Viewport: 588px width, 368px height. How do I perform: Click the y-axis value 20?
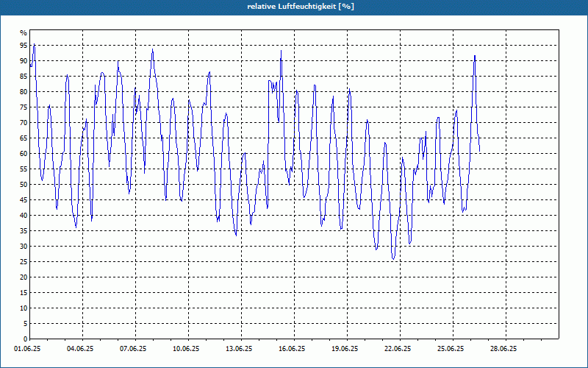coord(24,277)
